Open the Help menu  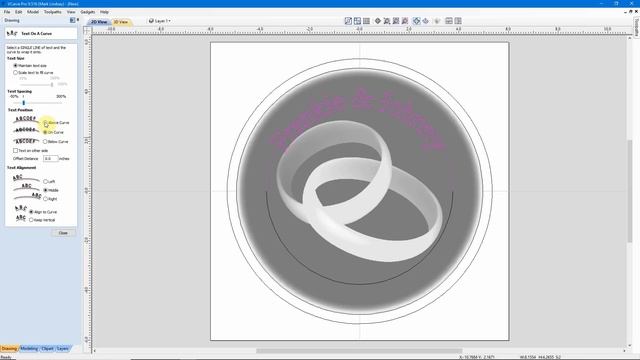[104, 12]
